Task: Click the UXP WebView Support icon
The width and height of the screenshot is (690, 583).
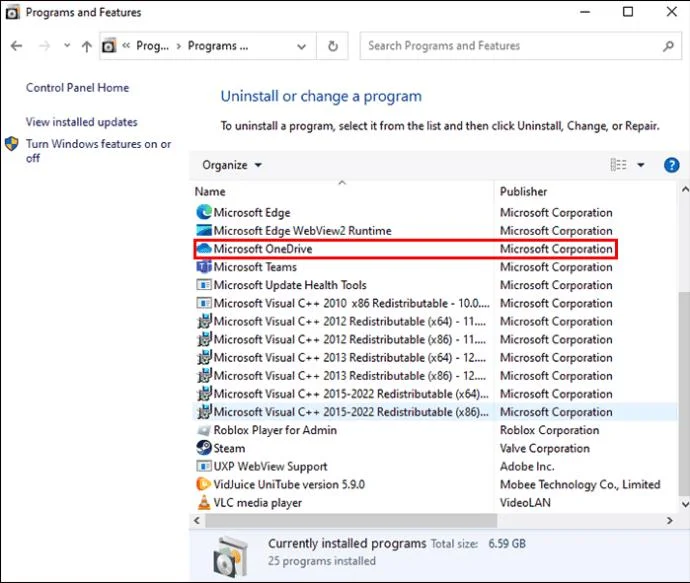Action: 204,466
